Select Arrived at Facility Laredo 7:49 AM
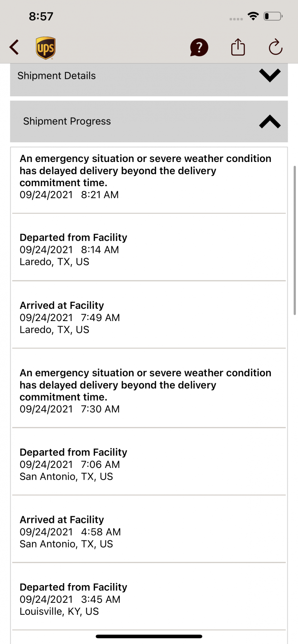This screenshot has width=298, height=644. click(149, 315)
